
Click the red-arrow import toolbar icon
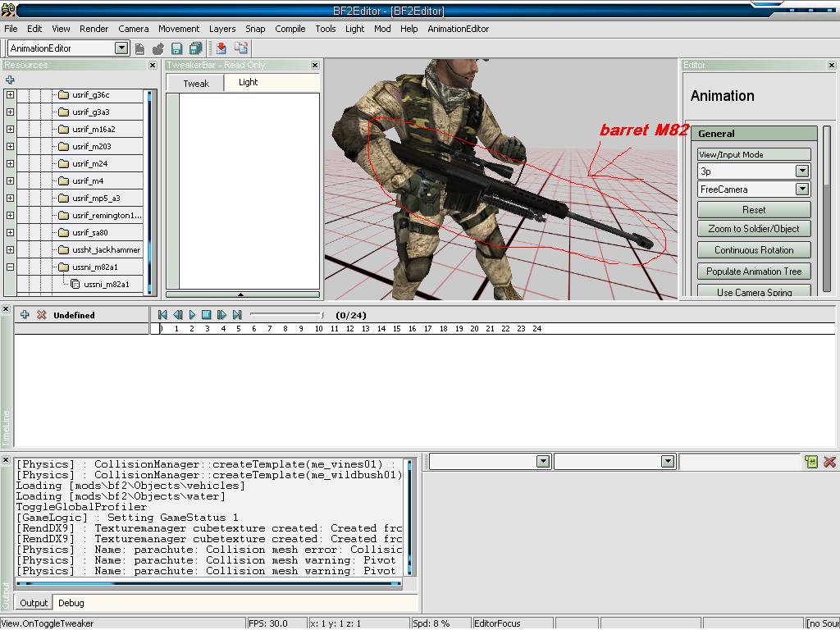221,48
